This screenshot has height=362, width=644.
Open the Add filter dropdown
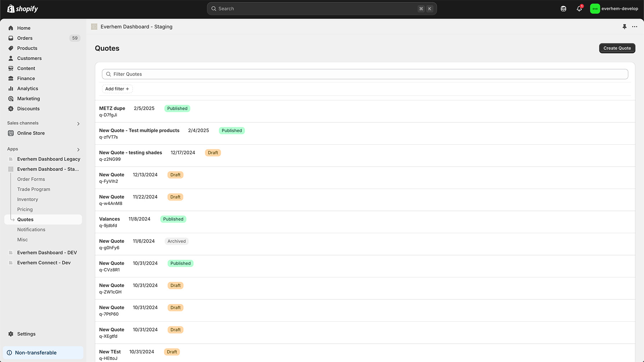tap(117, 89)
